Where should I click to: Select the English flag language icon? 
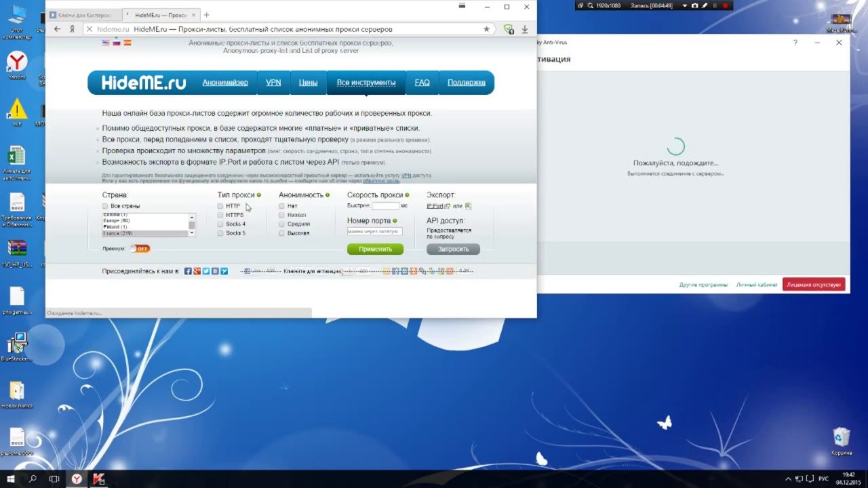(105, 42)
